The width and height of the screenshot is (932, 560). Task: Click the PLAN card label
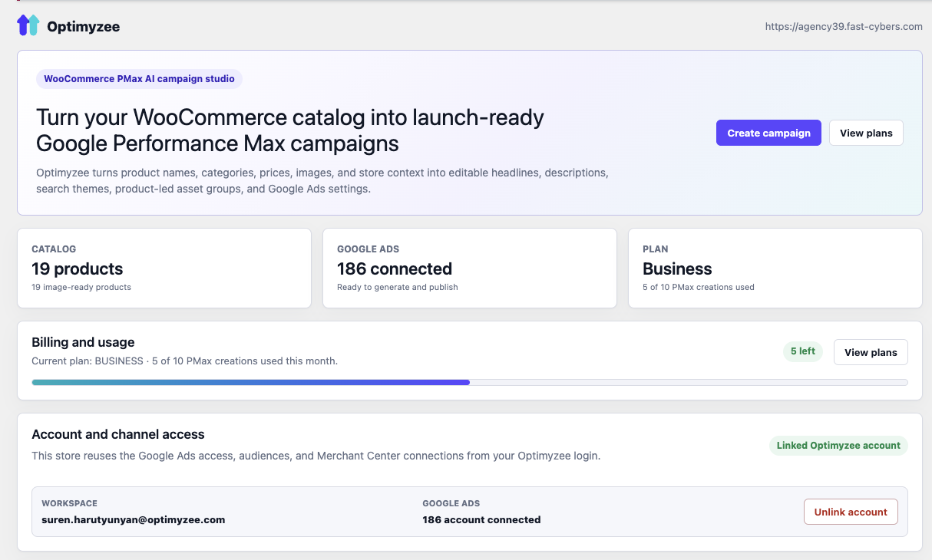[x=656, y=249]
